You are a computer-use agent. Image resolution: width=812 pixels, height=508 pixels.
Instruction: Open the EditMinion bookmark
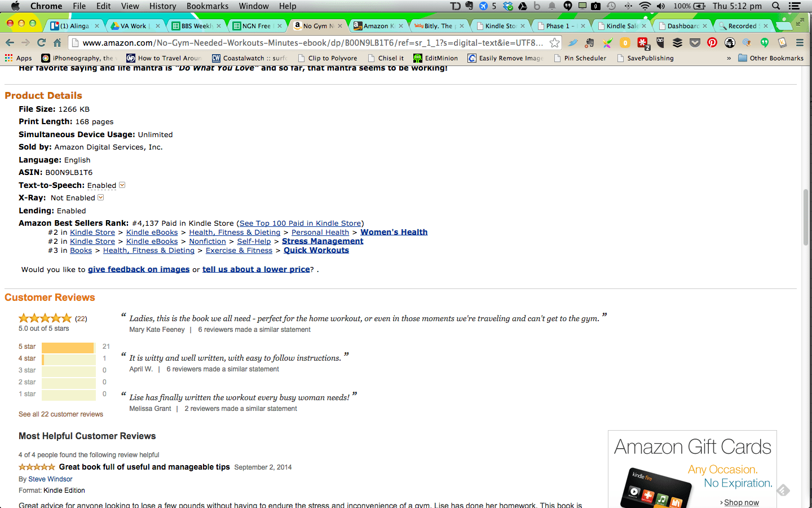pos(435,58)
